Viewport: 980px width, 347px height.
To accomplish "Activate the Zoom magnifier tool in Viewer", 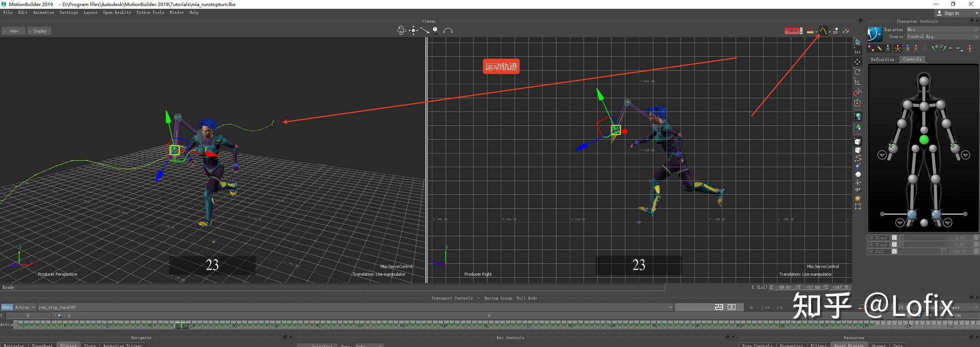I will coord(436,31).
